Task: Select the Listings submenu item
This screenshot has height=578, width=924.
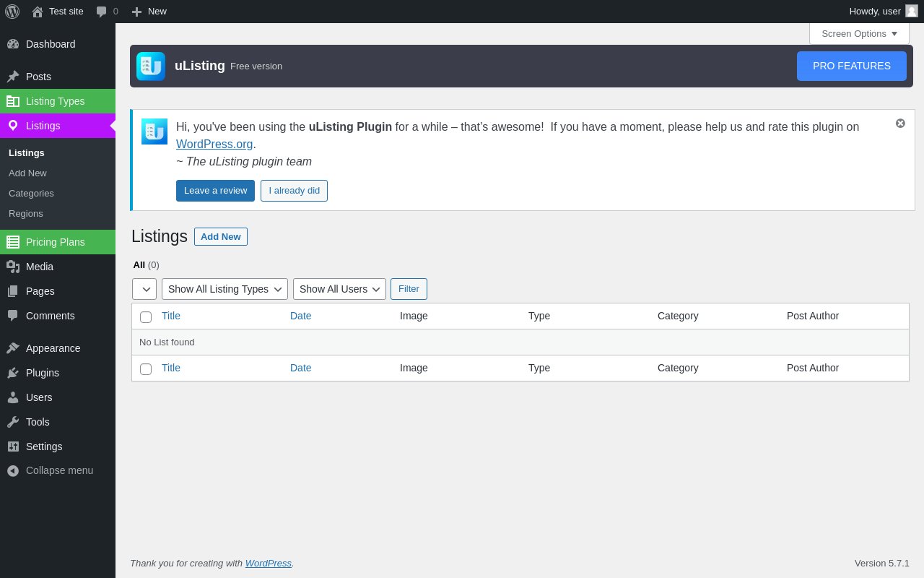Action: [x=27, y=153]
